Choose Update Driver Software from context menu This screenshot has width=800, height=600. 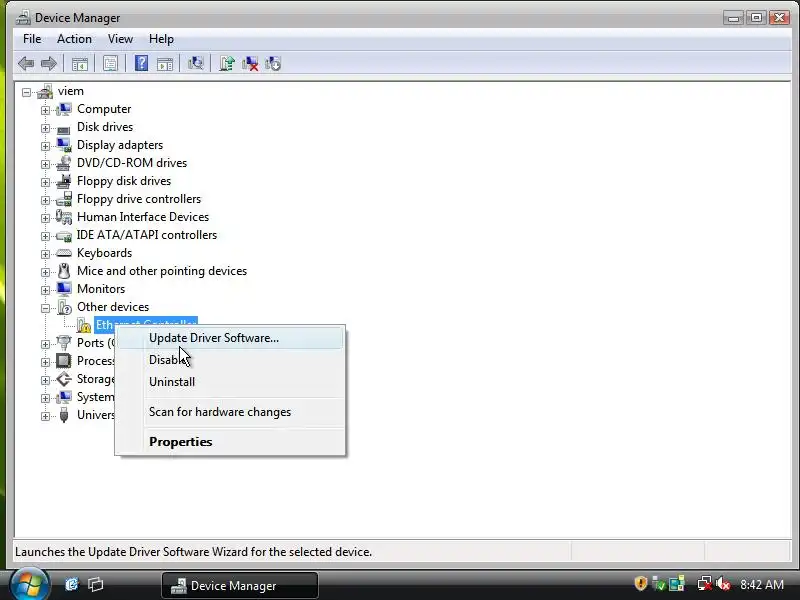coord(230,338)
